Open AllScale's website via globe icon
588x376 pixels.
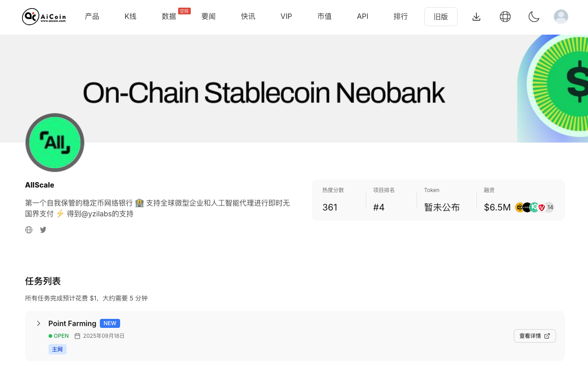coord(29,230)
